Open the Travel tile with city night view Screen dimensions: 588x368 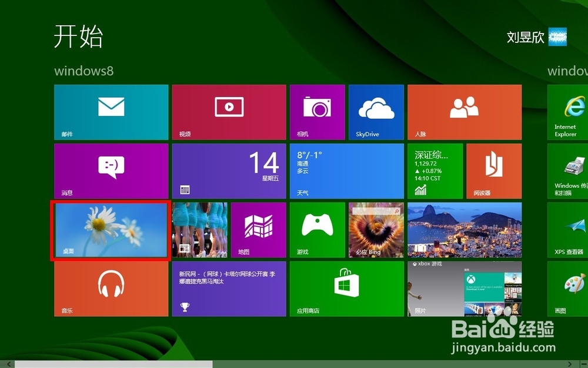pyautogui.click(x=465, y=230)
